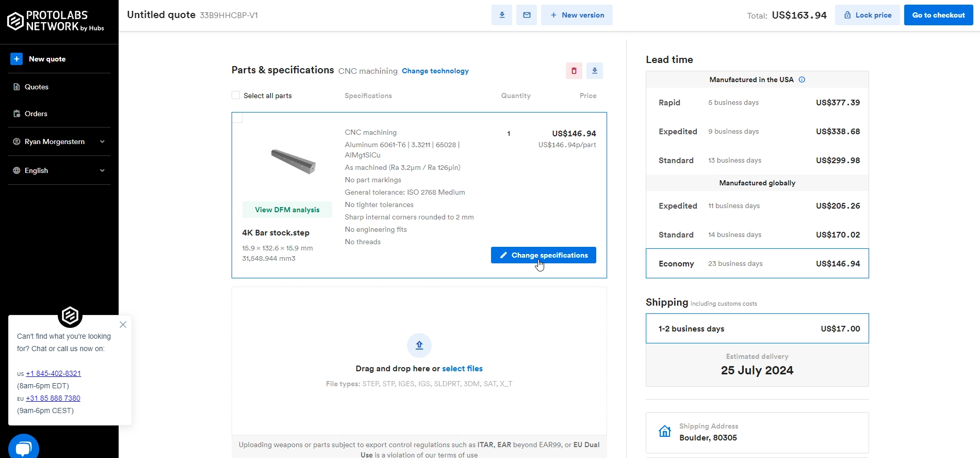Select Rapid 5 business days lead time
Viewport: 980px width, 458px height.
757,102
